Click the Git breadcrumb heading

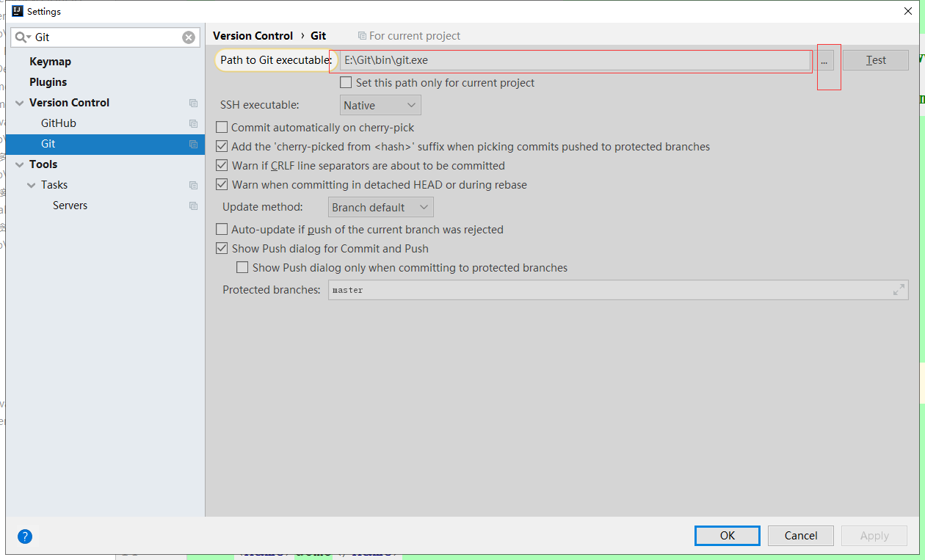click(318, 35)
